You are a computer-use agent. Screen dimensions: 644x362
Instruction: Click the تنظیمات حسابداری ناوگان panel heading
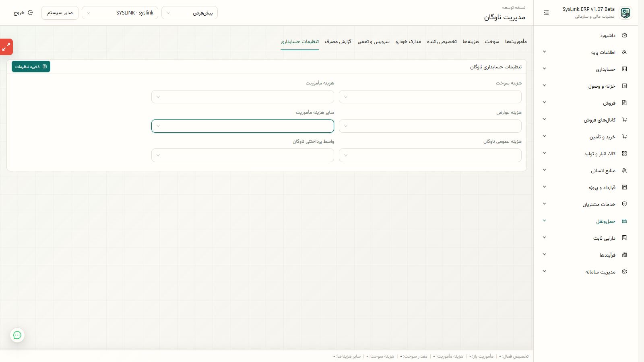(496, 67)
